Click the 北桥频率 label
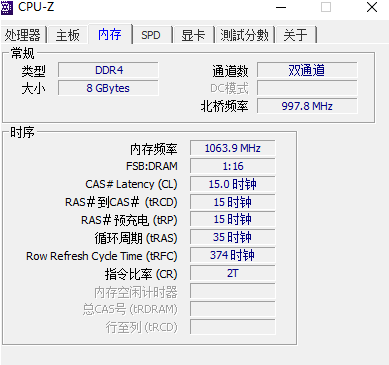This screenshot has height=365, width=389. click(x=224, y=106)
